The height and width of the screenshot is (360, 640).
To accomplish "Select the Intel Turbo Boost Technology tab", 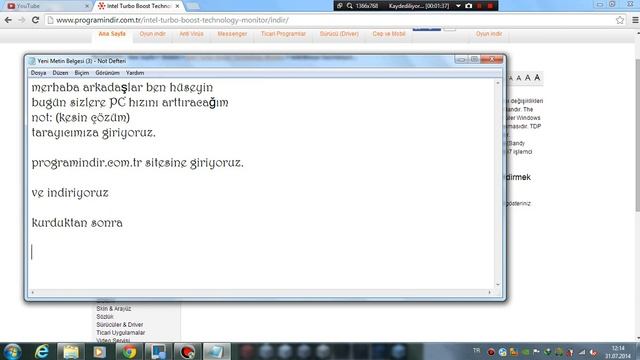I will pos(139,6).
